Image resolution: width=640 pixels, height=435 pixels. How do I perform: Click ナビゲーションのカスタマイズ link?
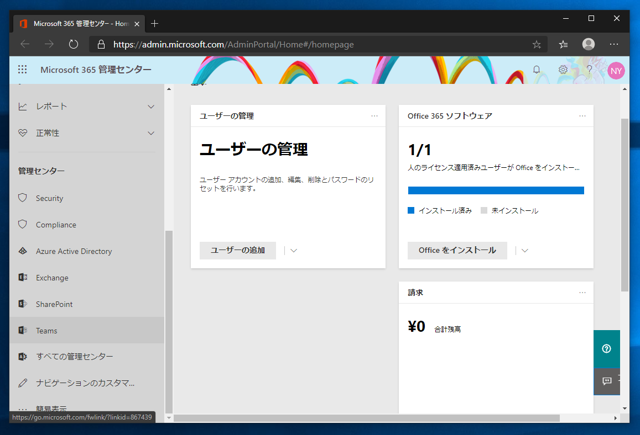85,383
